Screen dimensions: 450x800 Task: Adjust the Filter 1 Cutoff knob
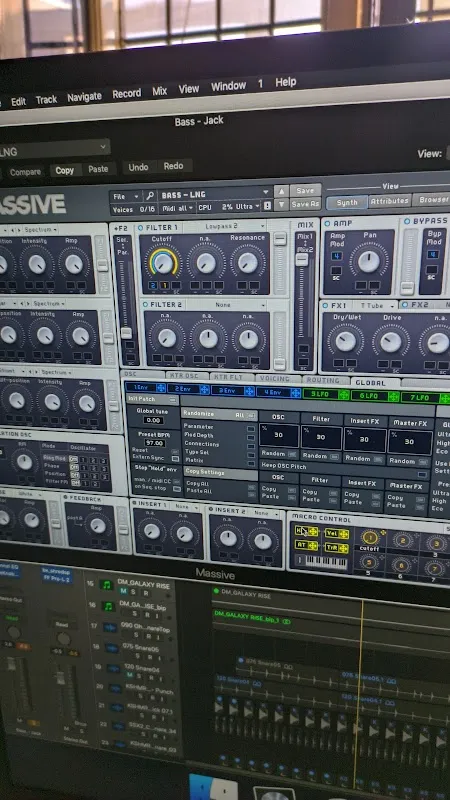(163, 262)
